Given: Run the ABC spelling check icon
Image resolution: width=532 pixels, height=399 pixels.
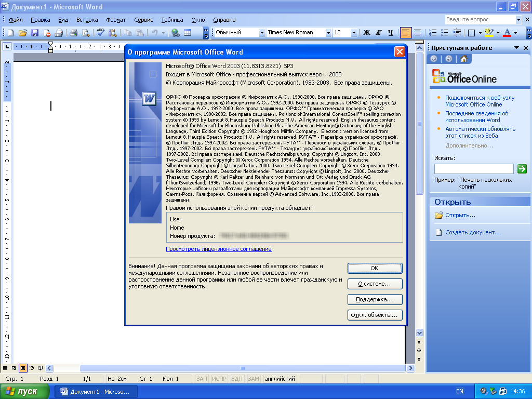Looking at the screenshot, I should point(100,33).
